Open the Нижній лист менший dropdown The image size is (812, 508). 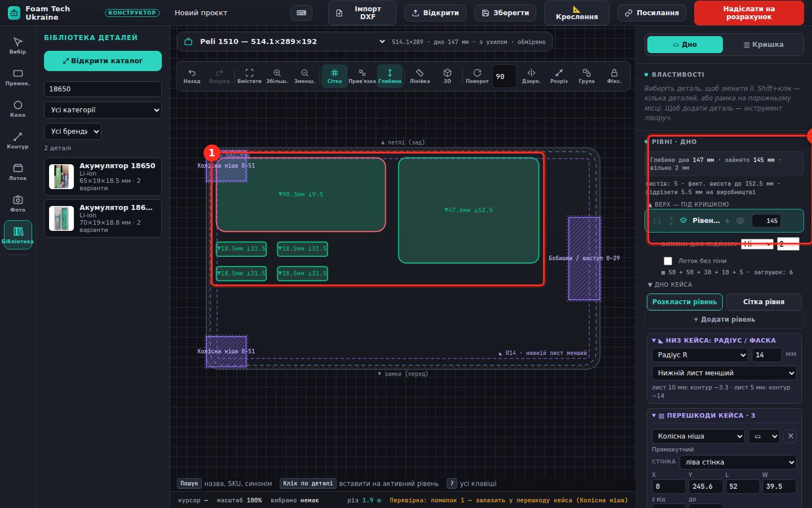(724, 373)
